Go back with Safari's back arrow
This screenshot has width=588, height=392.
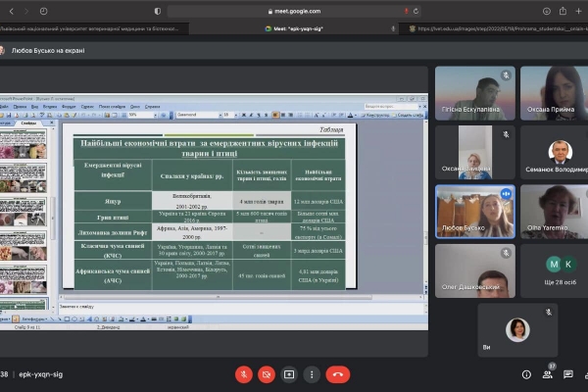coord(11,11)
